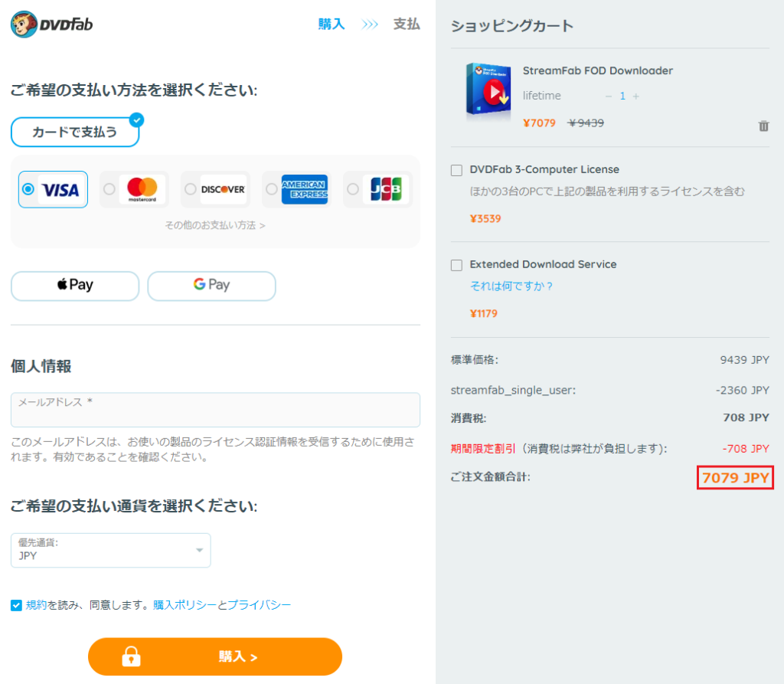Click the American Express logo icon

point(305,189)
